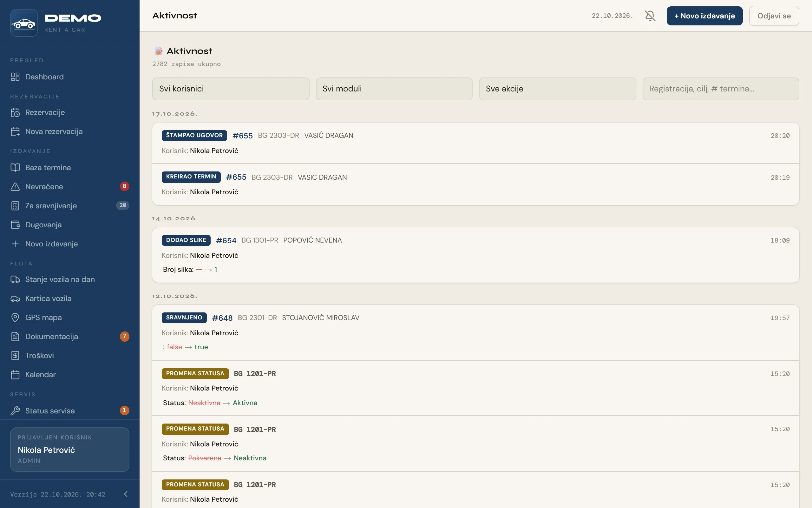Click the red 8 badge on Nevraćene

tap(124, 186)
